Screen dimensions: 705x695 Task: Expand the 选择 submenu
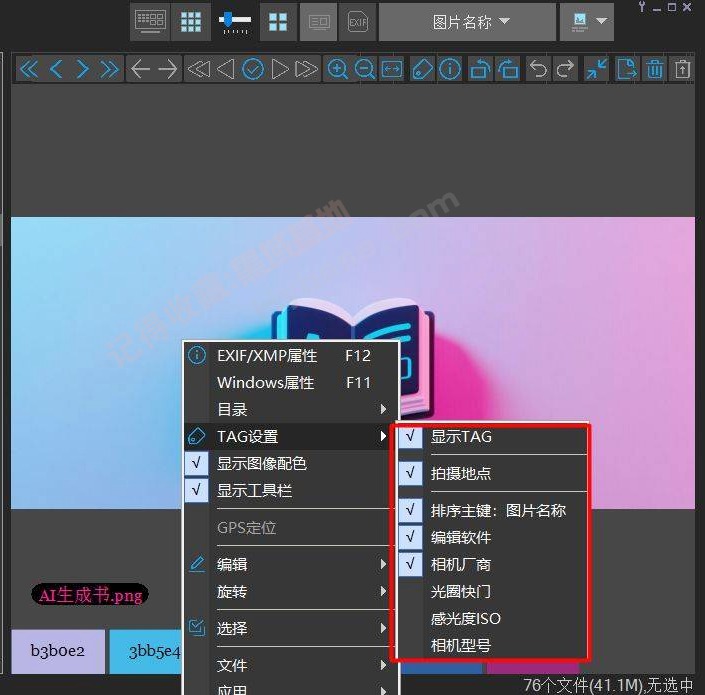point(290,628)
